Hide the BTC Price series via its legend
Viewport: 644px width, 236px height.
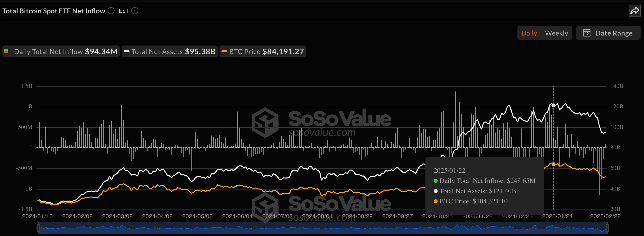point(263,51)
